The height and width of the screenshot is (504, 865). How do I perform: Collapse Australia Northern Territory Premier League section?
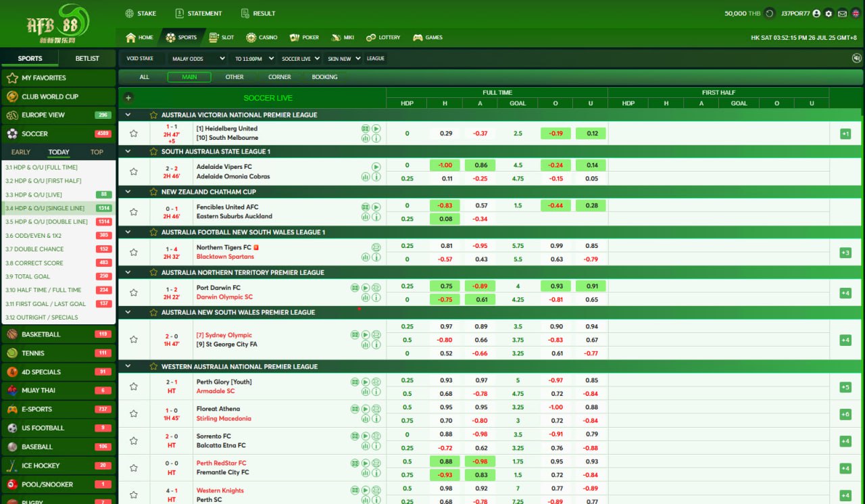[128, 273]
